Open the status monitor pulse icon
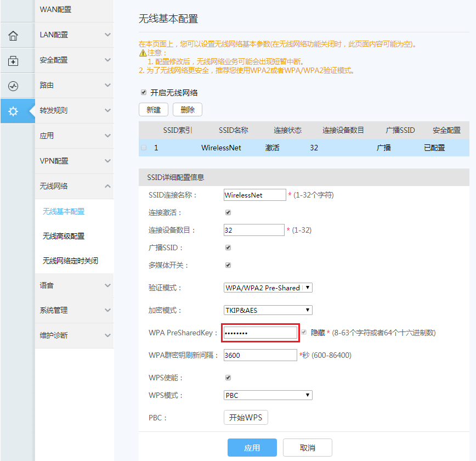Image resolution: width=476 pixels, height=461 pixels. coord(13,86)
